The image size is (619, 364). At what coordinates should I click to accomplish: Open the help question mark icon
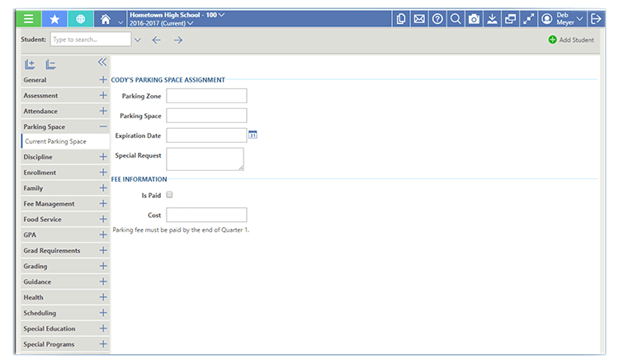point(437,18)
